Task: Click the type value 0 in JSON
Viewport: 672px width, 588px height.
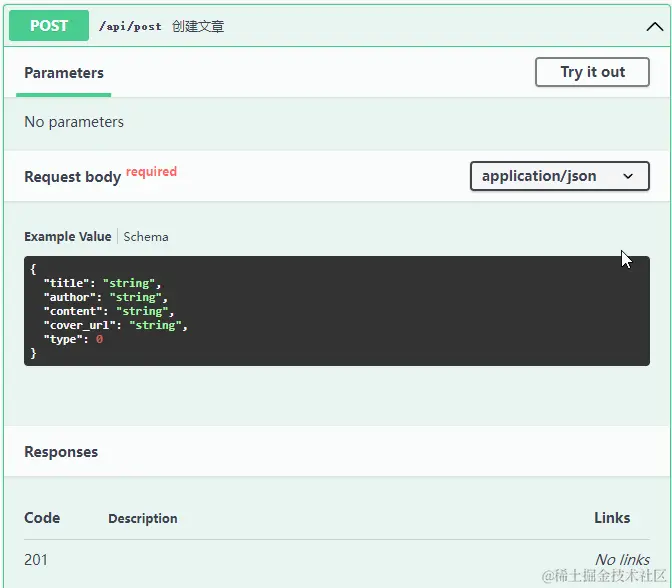Action: [99, 339]
